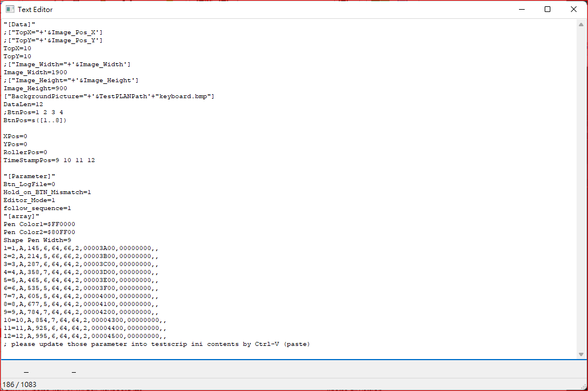Screen dimensions: 588x391
Task: Click the Hold_on_BTN_Mismatch=1 line
Action: coord(47,192)
